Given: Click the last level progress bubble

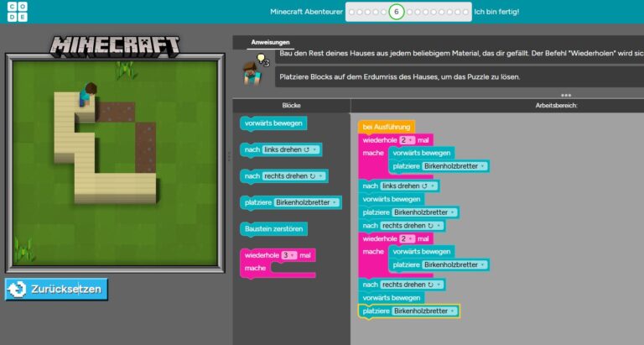Looking at the screenshot, I should coord(465,12).
